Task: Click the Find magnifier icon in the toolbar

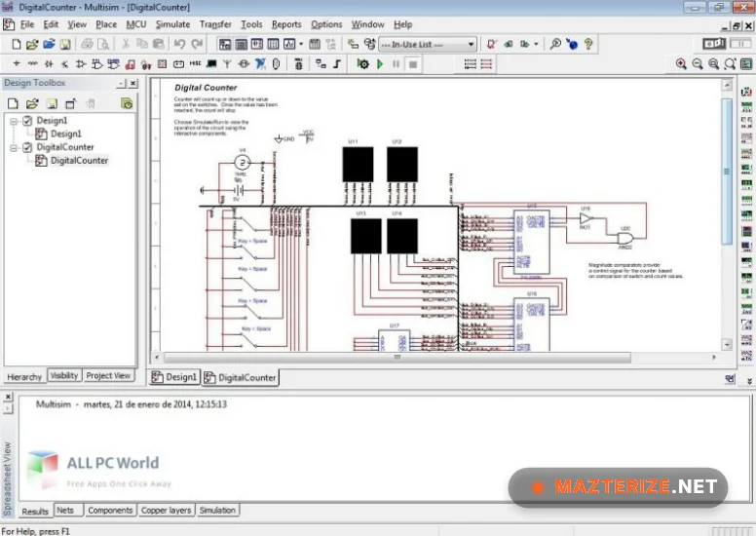Action: (555, 45)
